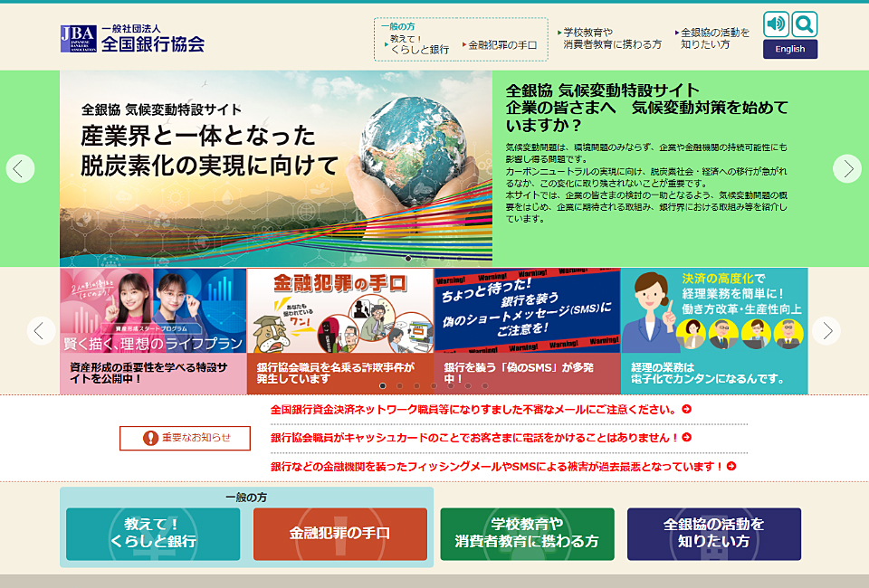Select the fourth dot of the banner carousel
Screen dimensions: 869x588
point(434,386)
